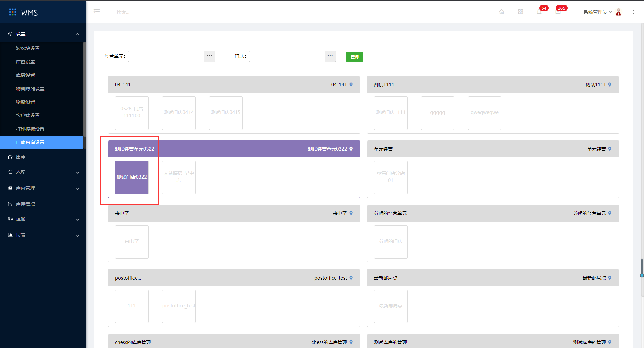Click the 搜索 search box

123,12
